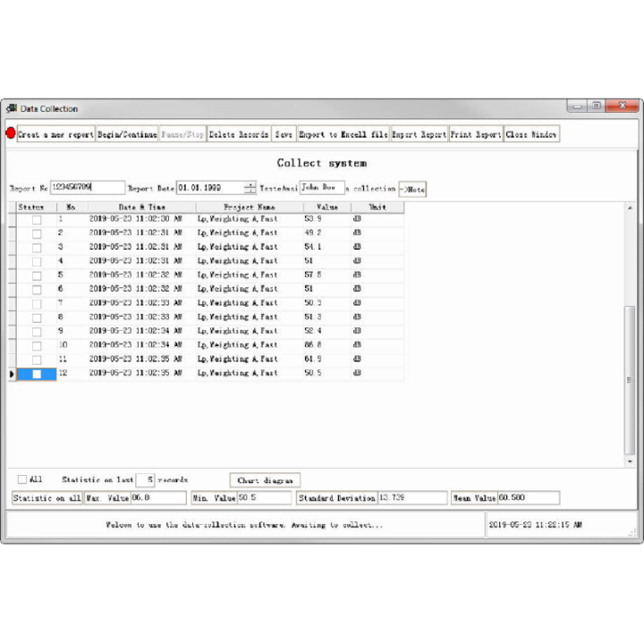Click the scroll up arrow of table
644x644 pixels.
pyautogui.click(x=630, y=208)
